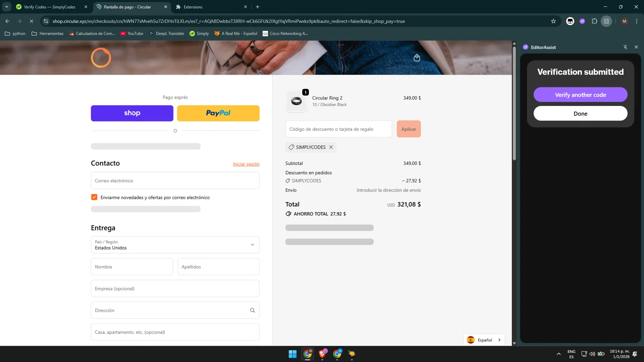Open the Brave browser taskbar icon
The height and width of the screenshot is (362, 644).
point(322,353)
